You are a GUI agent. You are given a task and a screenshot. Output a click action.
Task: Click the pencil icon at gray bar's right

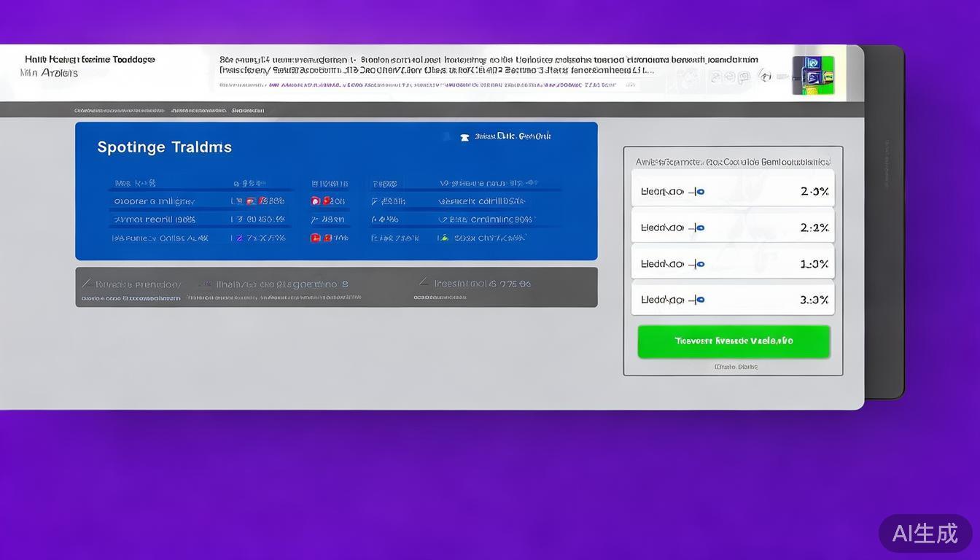424,283
